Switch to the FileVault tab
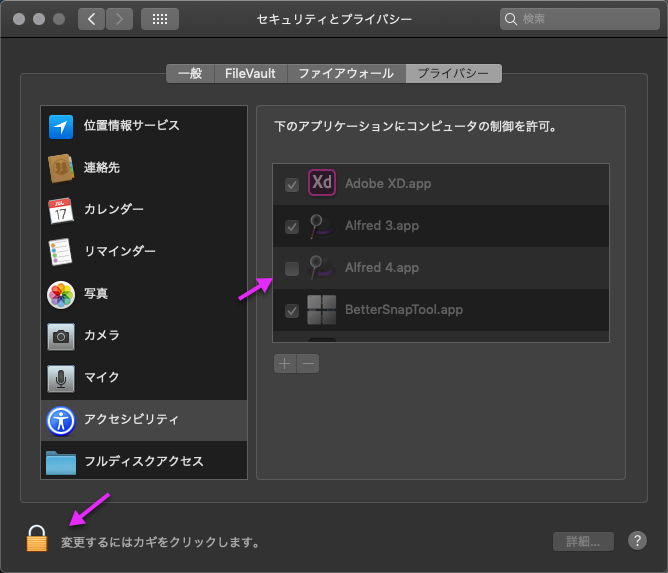This screenshot has width=668, height=573. coord(250,73)
